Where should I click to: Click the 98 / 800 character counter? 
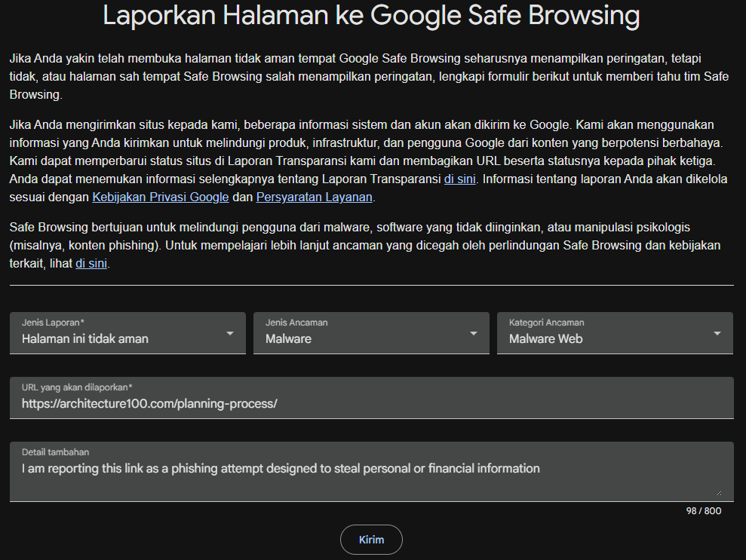[x=703, y=511]
